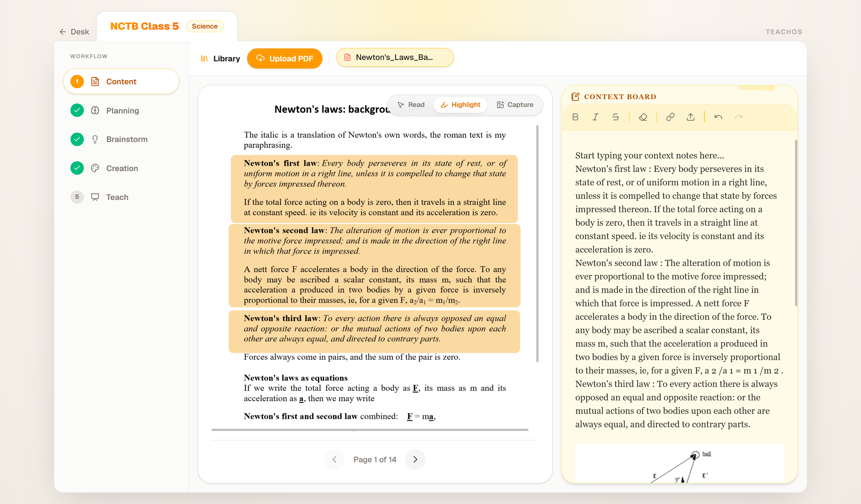
Task: Click the green checkmark beside Planning
Action: (x=77, y=110)
